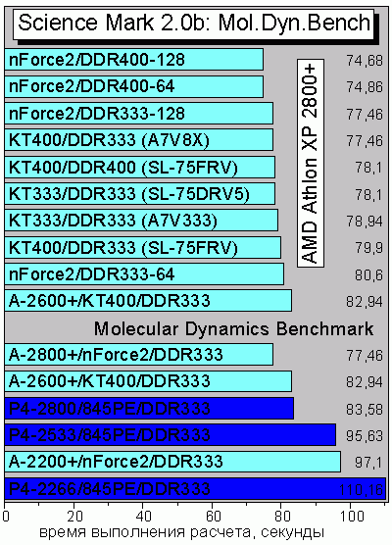Click the A-2800+/nForce2/DDR333 bar label

click(116, 355)
